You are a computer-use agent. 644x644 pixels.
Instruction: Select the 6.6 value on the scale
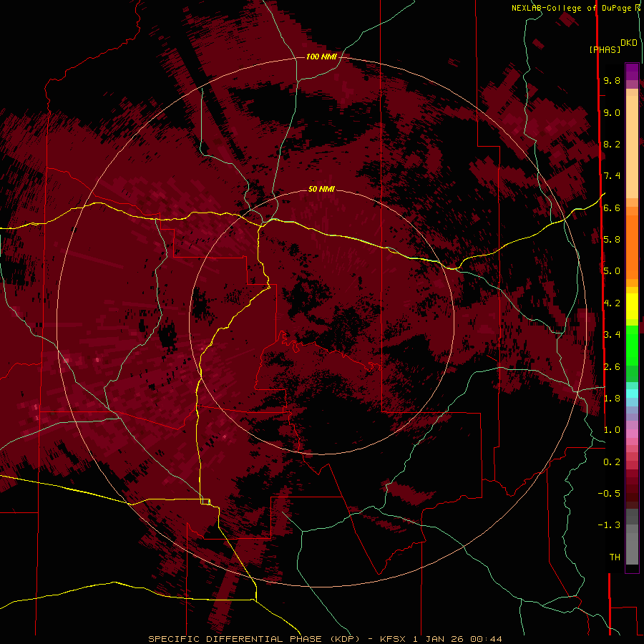click(612, 208)
